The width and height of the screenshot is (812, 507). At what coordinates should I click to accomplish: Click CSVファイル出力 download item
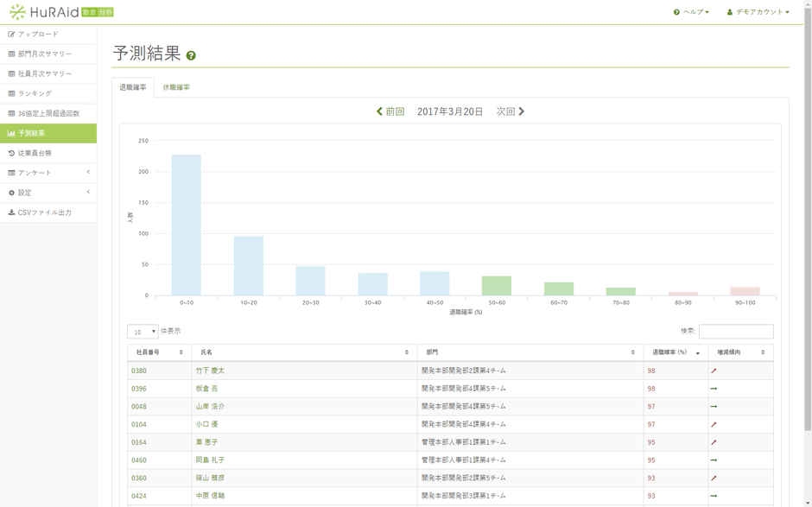click(44, 212)
